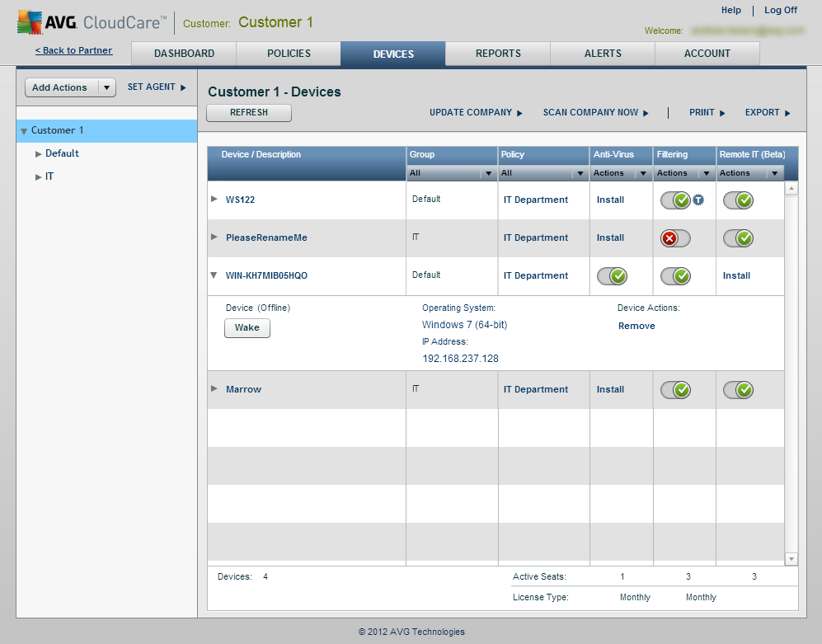
Task: Open the Help link
Action: pyautogui.click(x=730, y=10)
